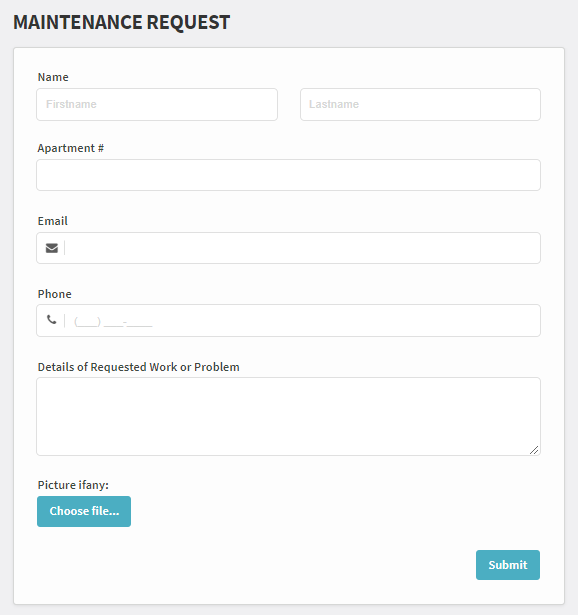The height and width of the screenshot is (615, 578).
Task: Submit the maintenance request form
Action: 508,565
